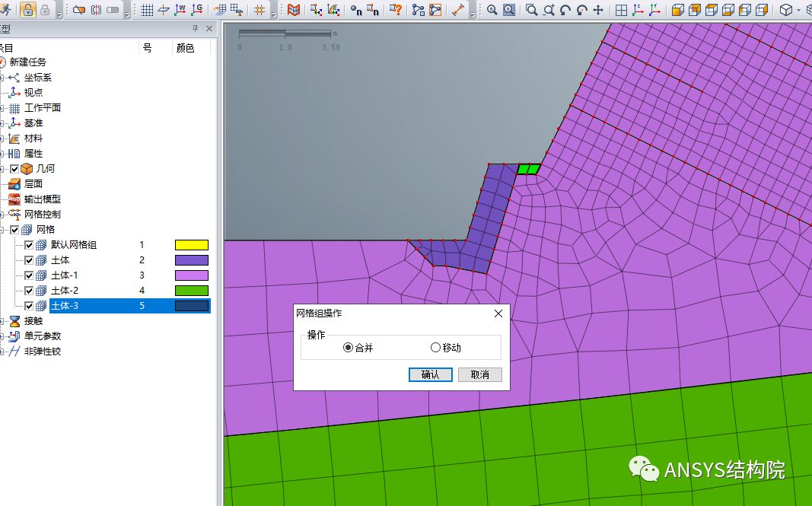Click the first orange cube view icon

pyautogui.click(x=678, y=9)
